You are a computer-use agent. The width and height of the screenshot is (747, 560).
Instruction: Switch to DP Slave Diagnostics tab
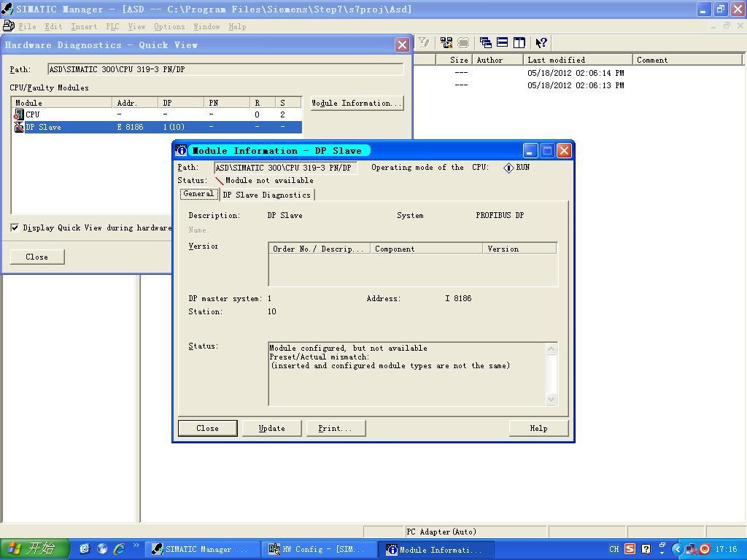tap(267, 195)
